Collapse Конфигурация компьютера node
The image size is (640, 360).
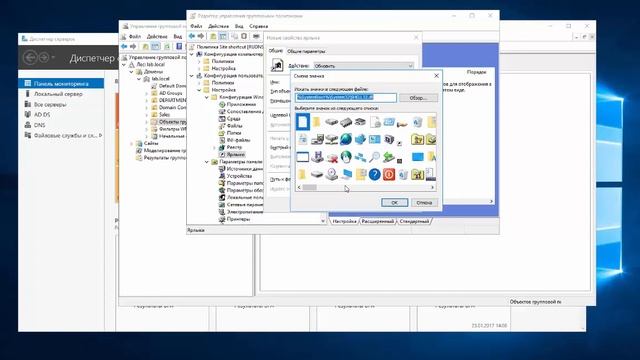(x=192, y=54)
